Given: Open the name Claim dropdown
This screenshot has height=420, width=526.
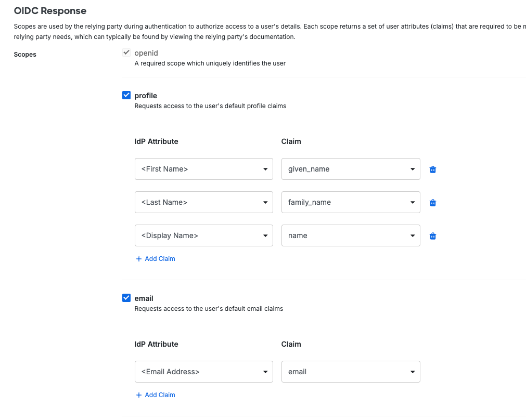Looking at the screenshot, I should pos(350,235).
